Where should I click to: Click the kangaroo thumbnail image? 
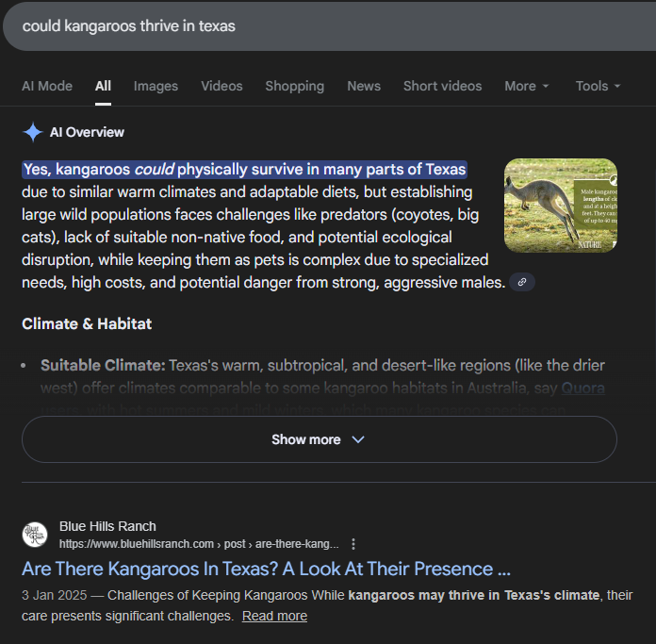pos(561,206)
